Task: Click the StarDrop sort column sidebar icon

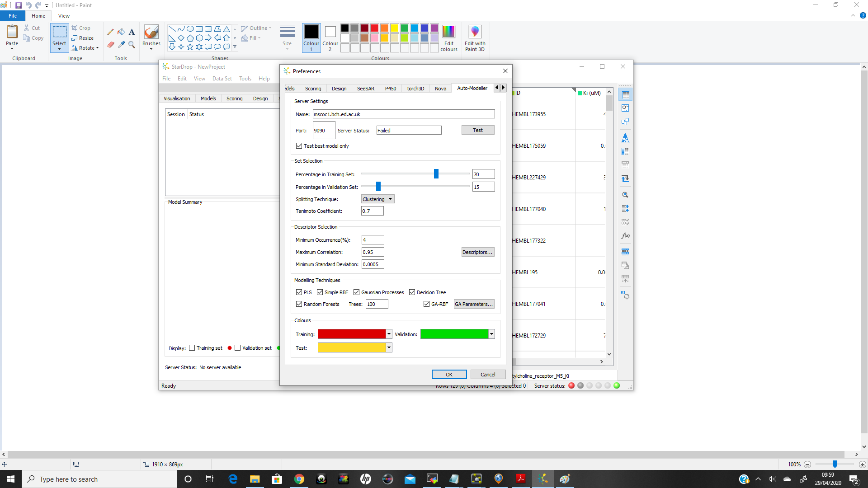Action: pyautogui.click(x=625, y=208)
